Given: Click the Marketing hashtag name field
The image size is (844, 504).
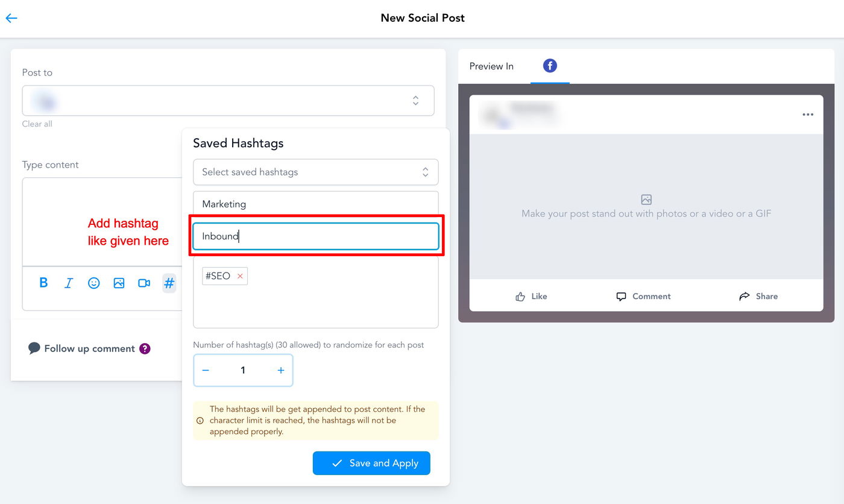Looking at the screenshot, I should (315, 204).
